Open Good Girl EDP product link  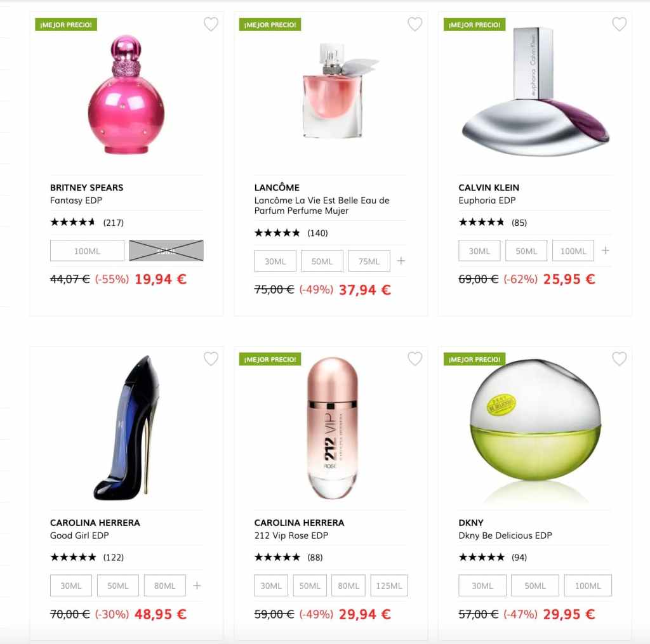coord(79,536)
